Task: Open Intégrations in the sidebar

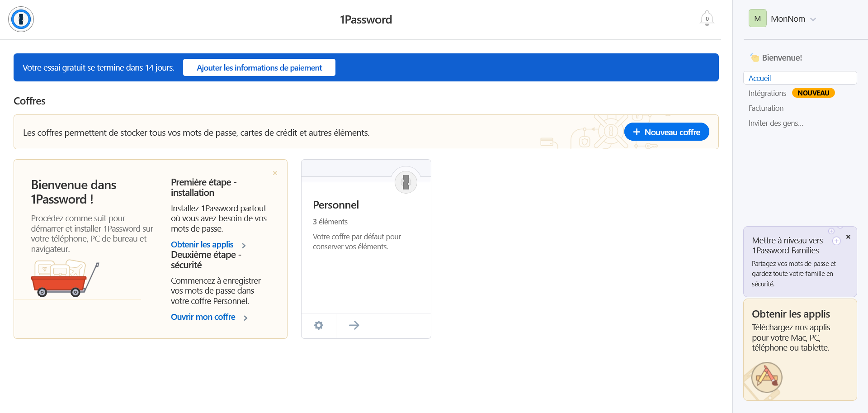Action: [x=767, y=93]
